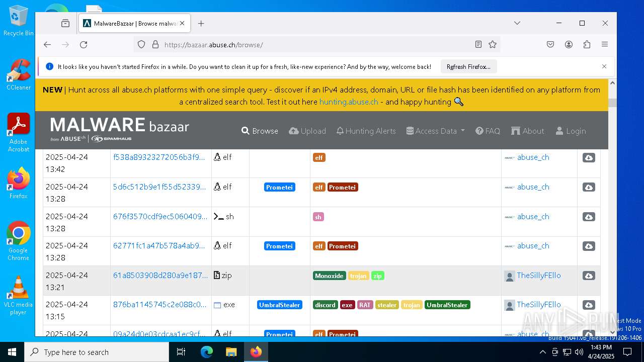Viewport: 644px width, 362px height.
Task: Go back using the back arrow
Action: [47, 45]
